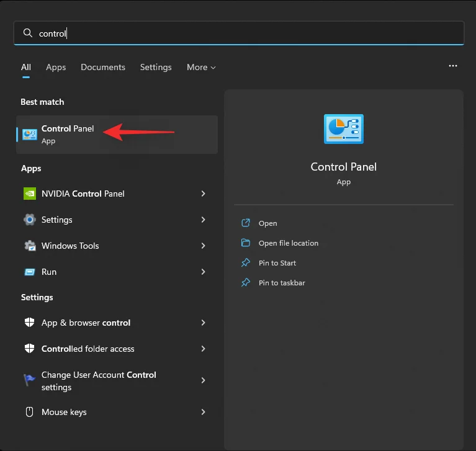Click the Control Panel icon in Best match

(30, 135)
